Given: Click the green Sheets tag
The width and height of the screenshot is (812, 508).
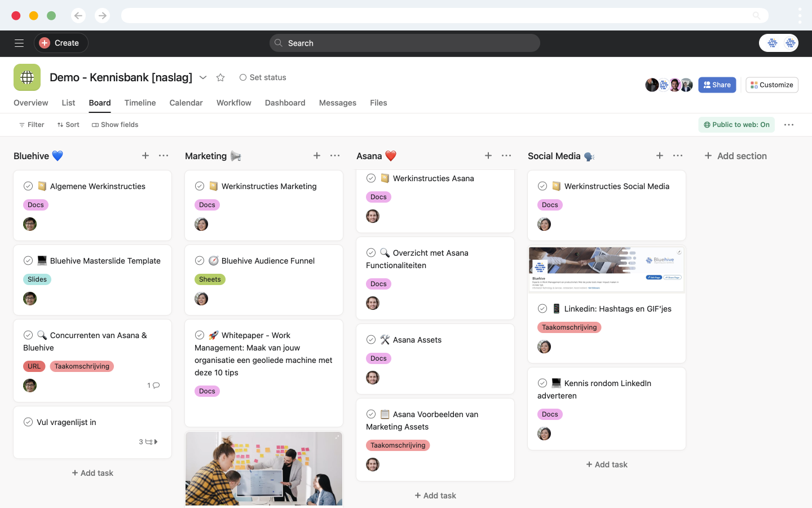Looking at the screenshot, I should click(210, 279).
